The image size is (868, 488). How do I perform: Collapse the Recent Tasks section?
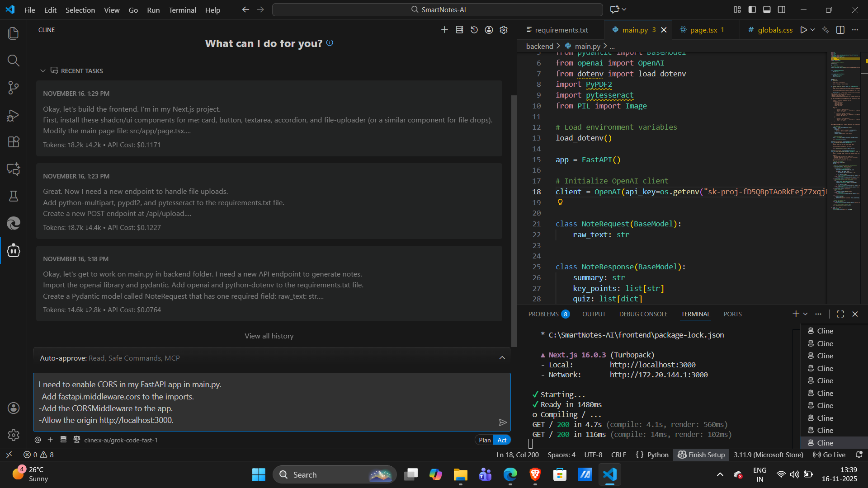tap(43, 71)
